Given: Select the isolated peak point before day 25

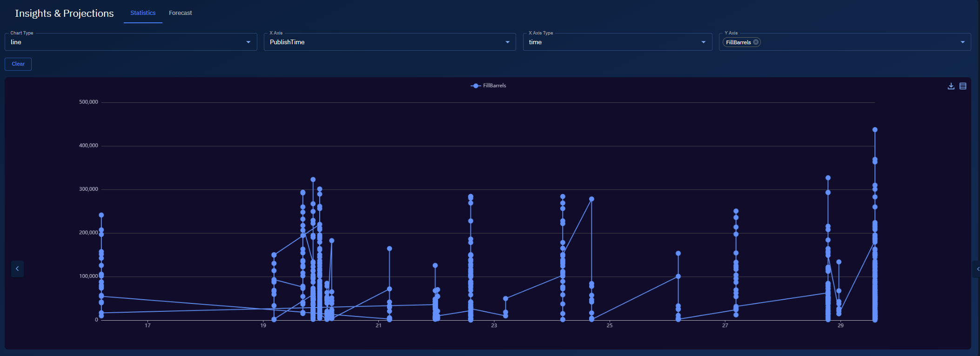Looking at the screenshot, I should 591,199.
